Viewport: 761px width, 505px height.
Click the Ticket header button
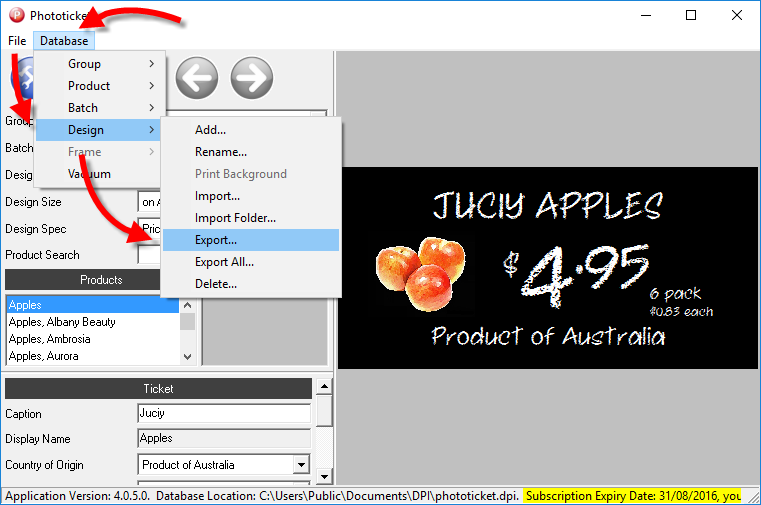158,388
